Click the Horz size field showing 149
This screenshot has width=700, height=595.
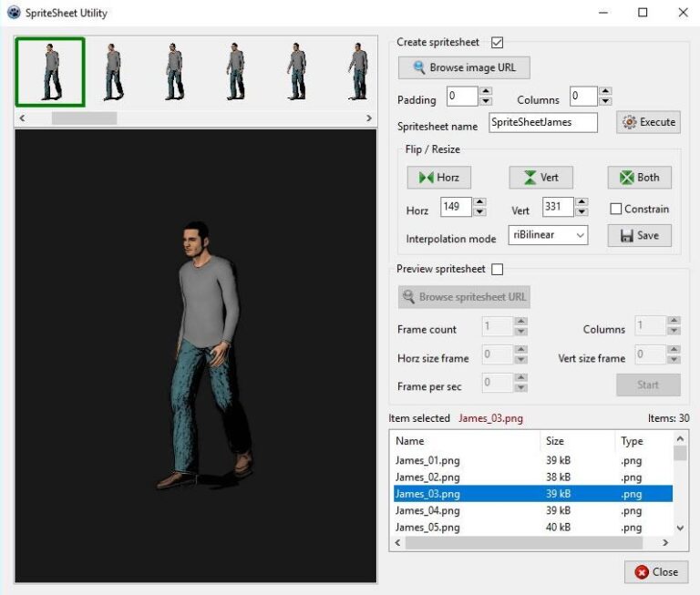[457, 207]
